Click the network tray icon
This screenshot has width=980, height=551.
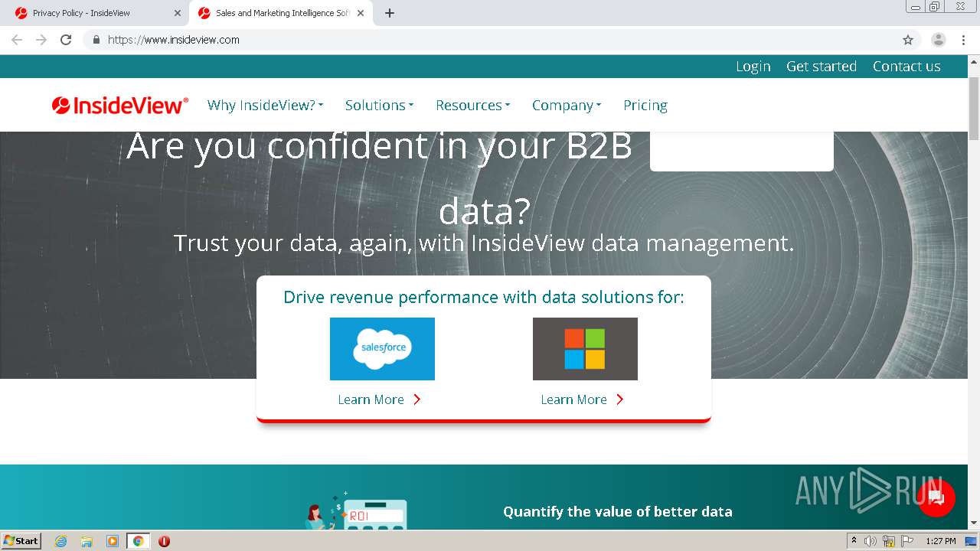tap(889, 541)
